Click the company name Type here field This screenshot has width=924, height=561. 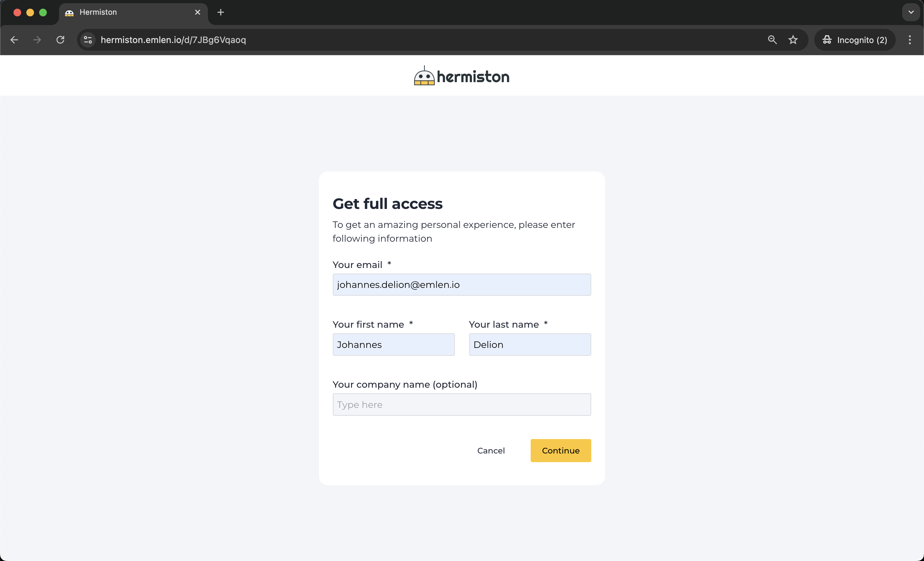[x=461, y=405]
